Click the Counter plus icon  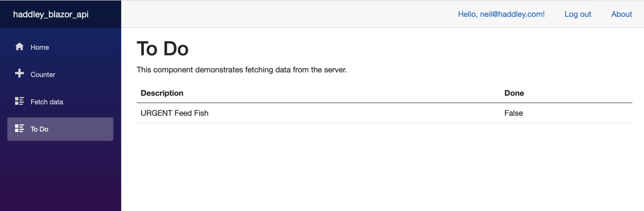19,74
